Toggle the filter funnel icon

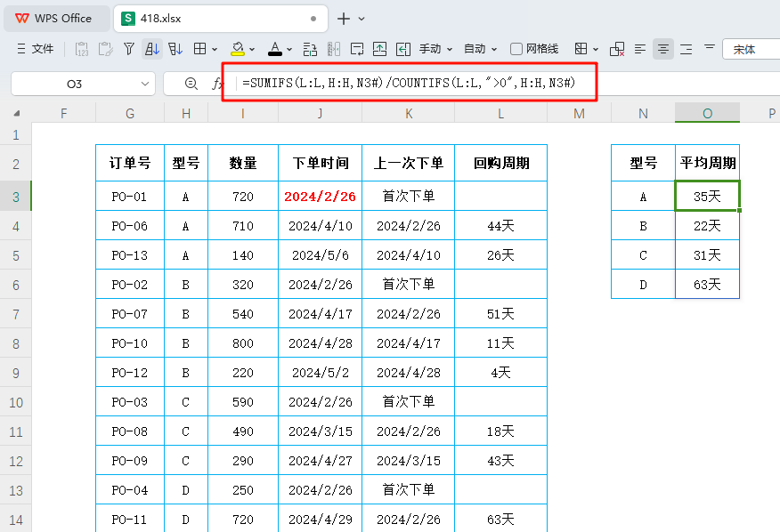(129, 49)
